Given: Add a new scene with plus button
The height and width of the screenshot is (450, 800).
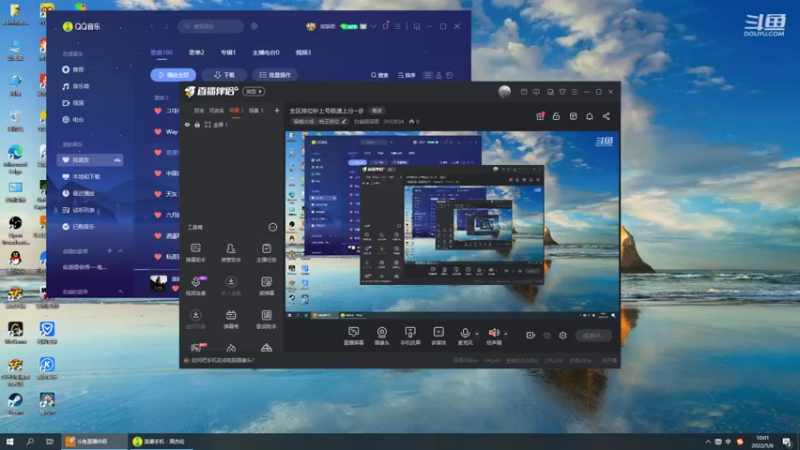Looking at the screenshot, I should point(277,110).
